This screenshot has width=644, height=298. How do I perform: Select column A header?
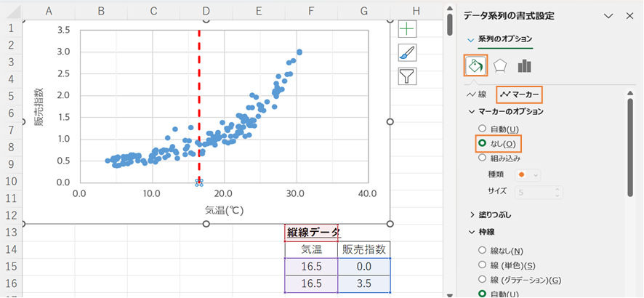(49, 12)
